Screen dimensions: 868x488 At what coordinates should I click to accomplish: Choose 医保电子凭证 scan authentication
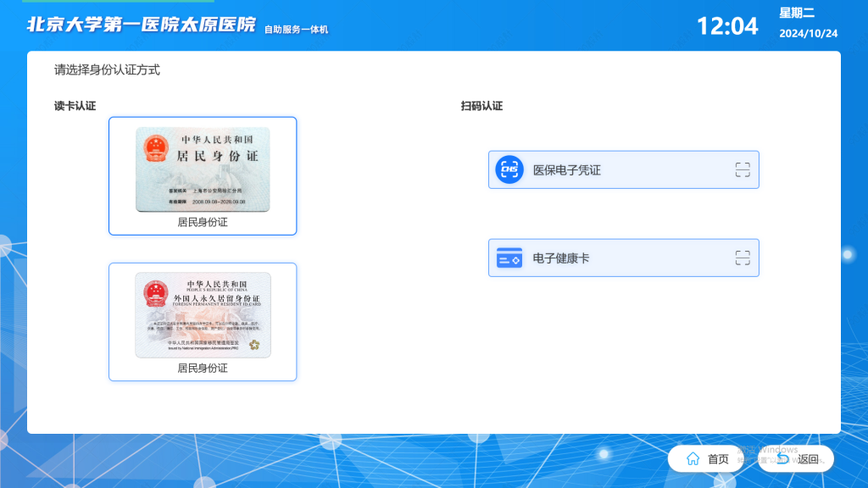pos(623,169)
